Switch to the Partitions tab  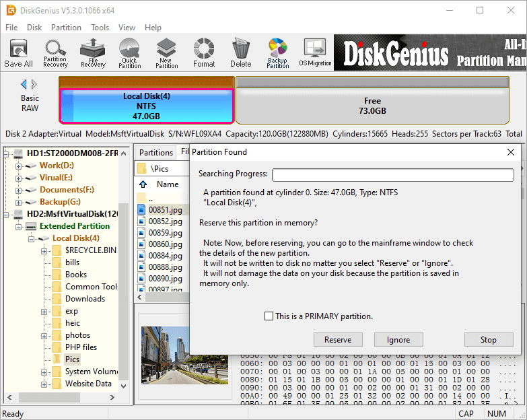156,153
